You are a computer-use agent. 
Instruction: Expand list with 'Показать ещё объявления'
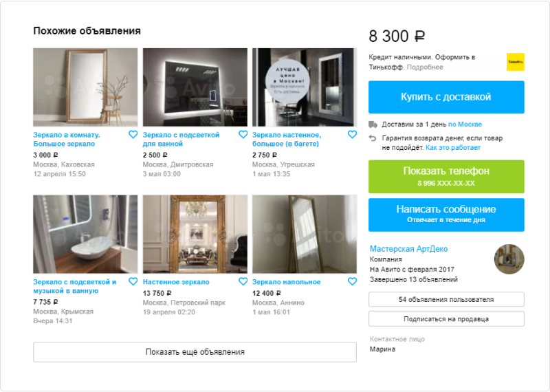tap(195, 352)
